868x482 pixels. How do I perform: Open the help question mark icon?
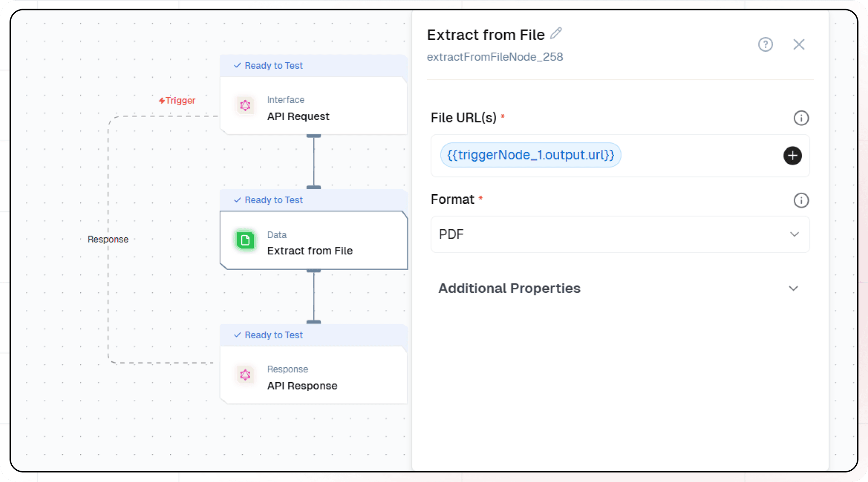pos(765,44)
